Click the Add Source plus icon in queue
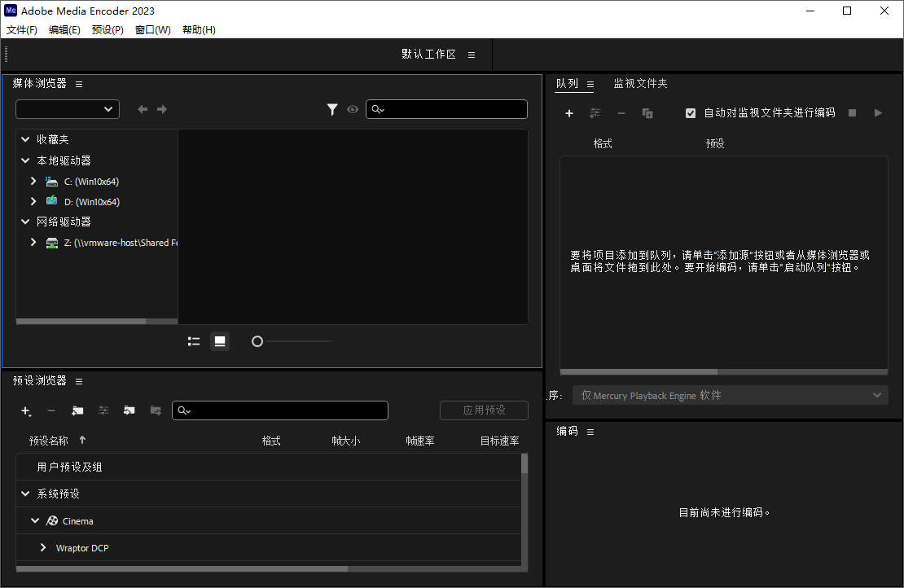 pyautogui.click(x=568, y=113)
